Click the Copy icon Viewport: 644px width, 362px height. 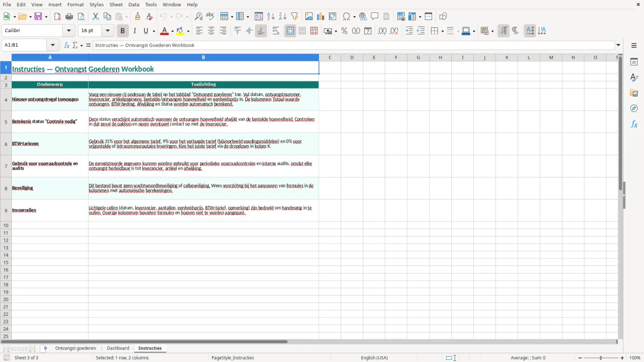107,17
